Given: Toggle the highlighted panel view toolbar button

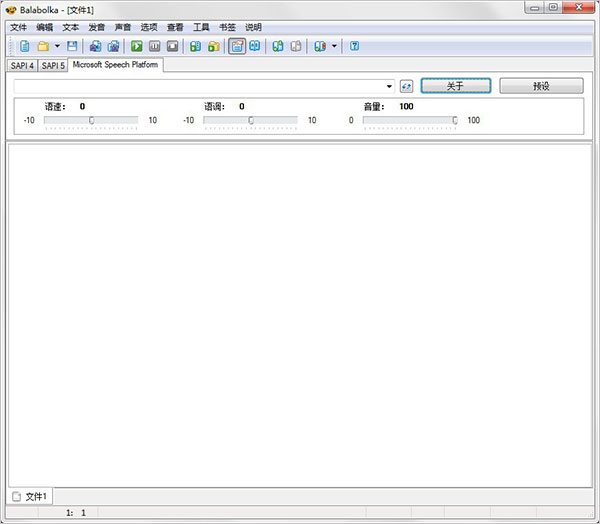Looking at the screenshot, I should 237,46.
